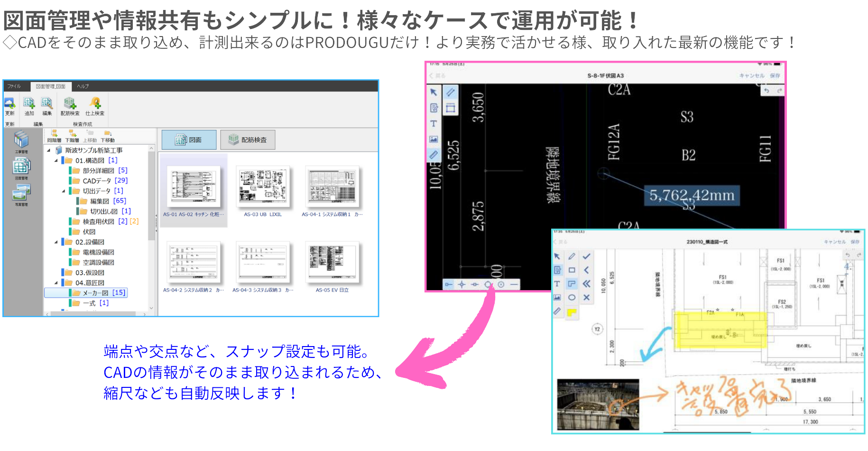Click the 編集 edit drawing icon
This screenshot has height=451, width=868.
(46, 103)
